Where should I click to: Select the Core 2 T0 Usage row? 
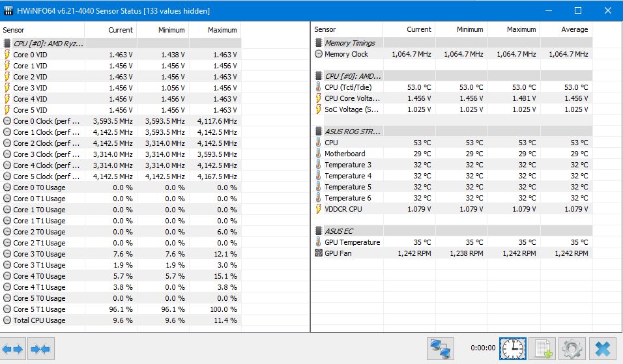(121, 231)
